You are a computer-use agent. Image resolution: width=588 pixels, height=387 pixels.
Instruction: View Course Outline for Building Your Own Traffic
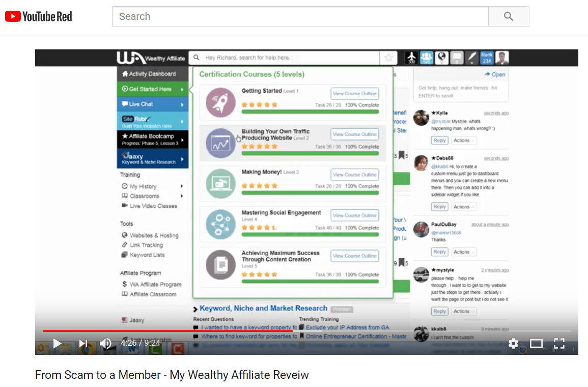[x=354, y=134]
